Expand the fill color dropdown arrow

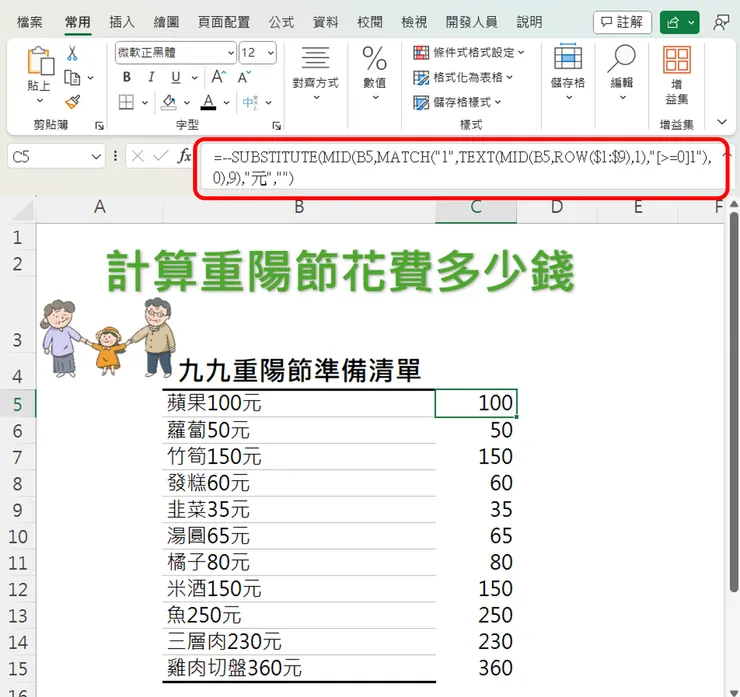coord(187,102)
